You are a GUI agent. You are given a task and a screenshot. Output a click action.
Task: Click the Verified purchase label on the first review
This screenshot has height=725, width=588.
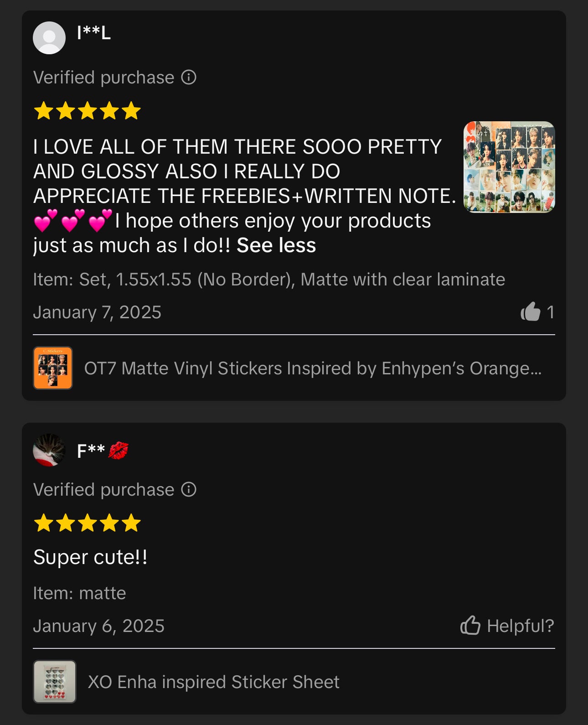point(104,78)
